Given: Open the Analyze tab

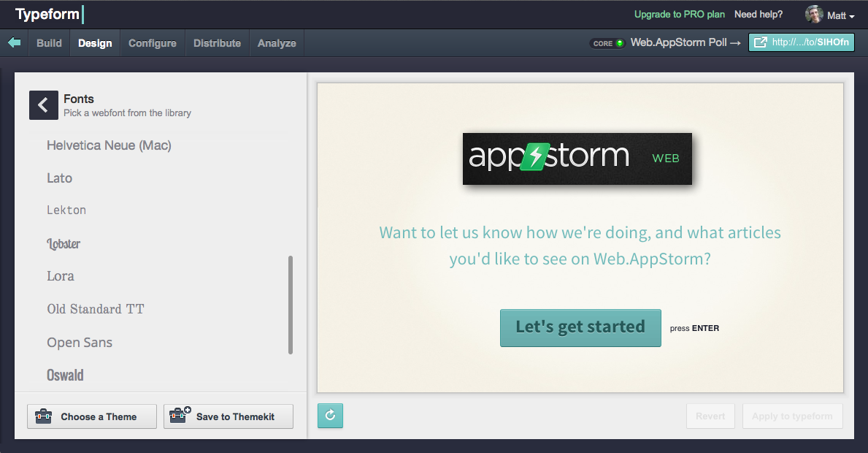Looking at the screenshot, I should pos(277,43).
